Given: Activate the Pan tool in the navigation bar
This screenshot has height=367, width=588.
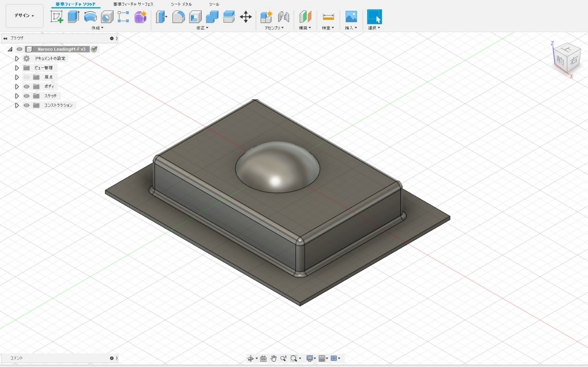Looking at the screenshot, I should [273, 358].
